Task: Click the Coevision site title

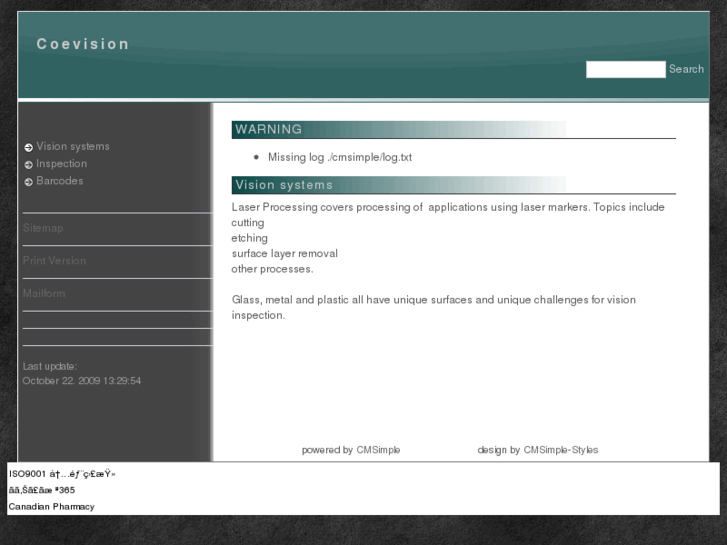Action: (83, 44)
